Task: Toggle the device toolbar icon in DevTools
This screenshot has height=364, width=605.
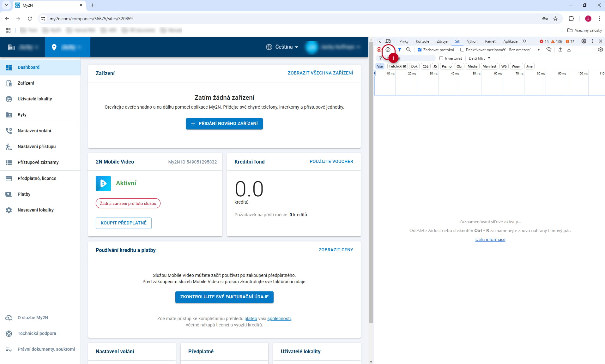Action: pyautogui.click(x=388, y=41)
